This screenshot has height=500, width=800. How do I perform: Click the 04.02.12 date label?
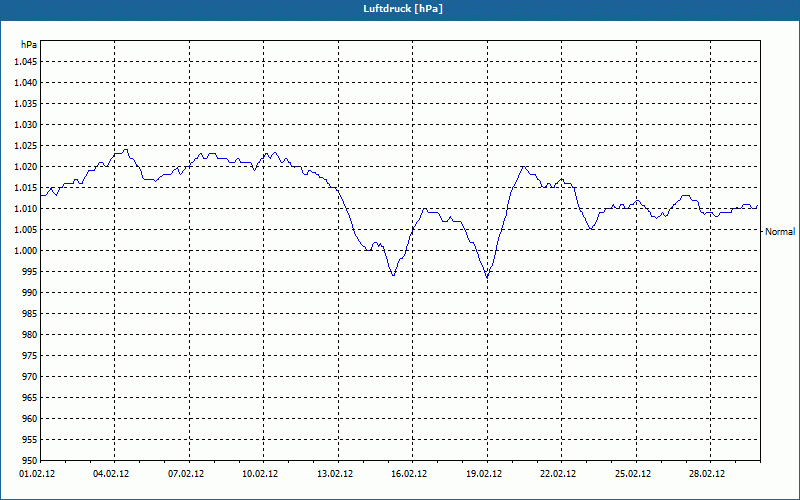111,474
